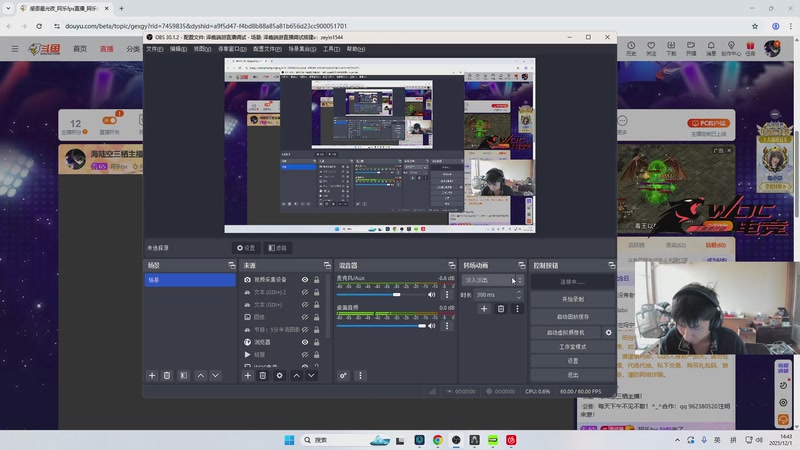800x450 pixels.
Task: Open source Properties button above the docks
Action: coord(246,248)
